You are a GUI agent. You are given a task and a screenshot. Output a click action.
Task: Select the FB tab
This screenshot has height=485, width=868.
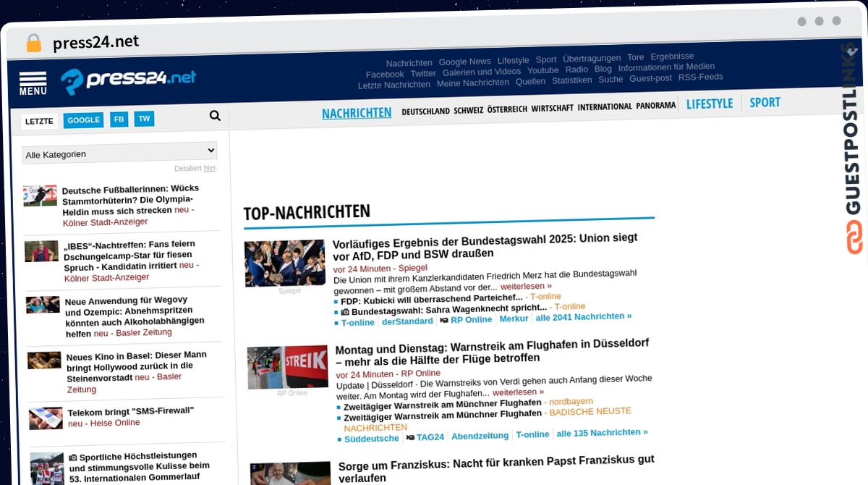point(119,119)
